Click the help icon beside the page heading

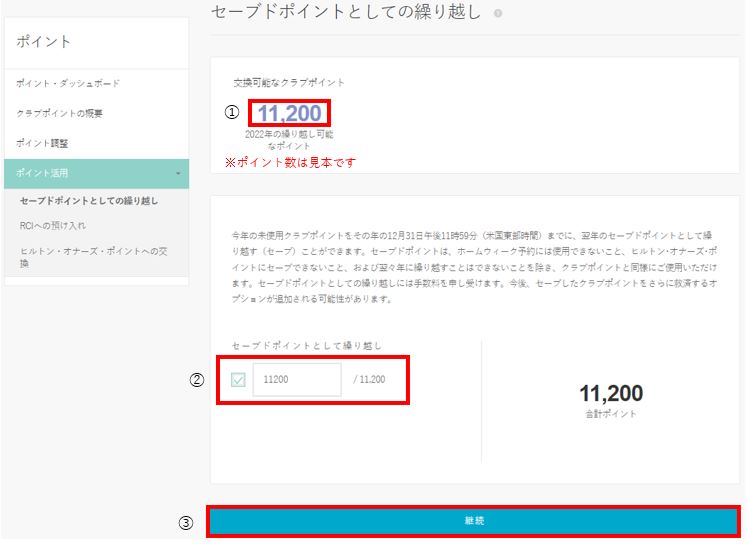click(x=498, y=14)
